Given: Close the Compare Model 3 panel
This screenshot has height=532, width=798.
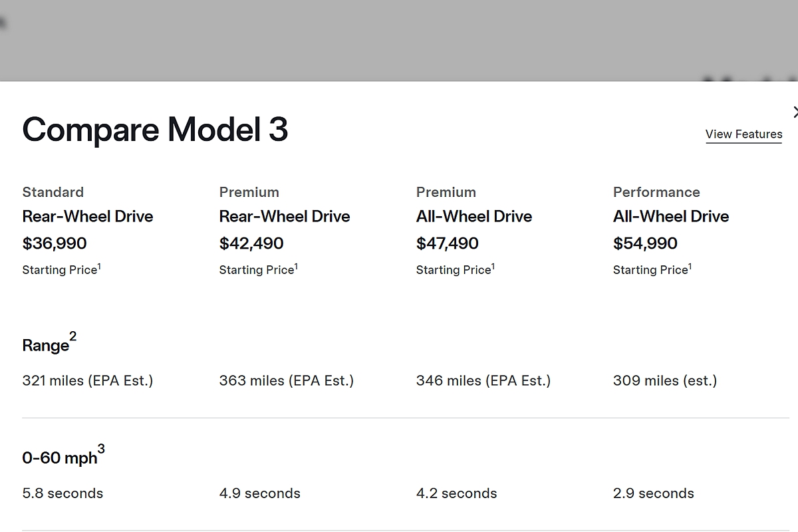Looking at the screenshot, I should point(795,112).
